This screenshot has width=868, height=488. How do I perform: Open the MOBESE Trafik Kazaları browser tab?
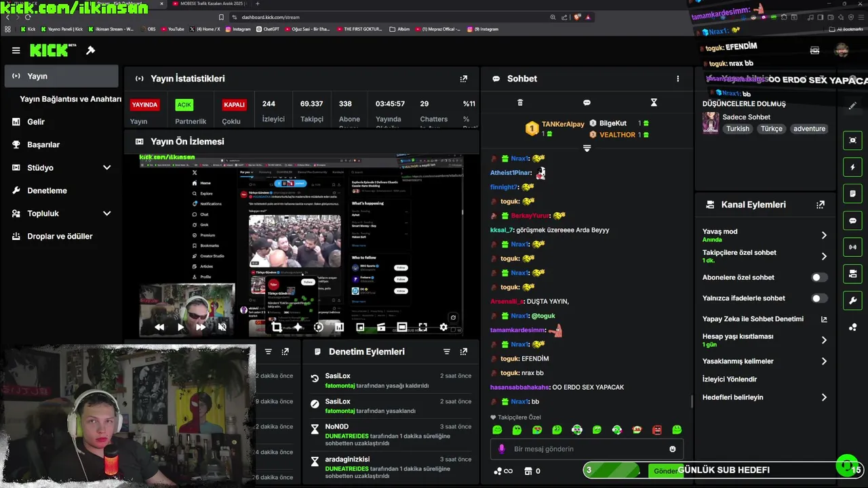point(212,4)
